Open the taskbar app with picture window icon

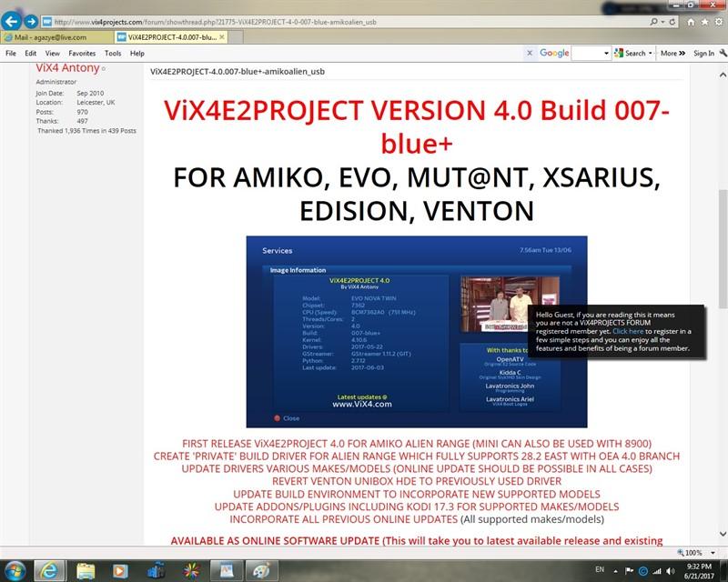[x=226, y=570]
